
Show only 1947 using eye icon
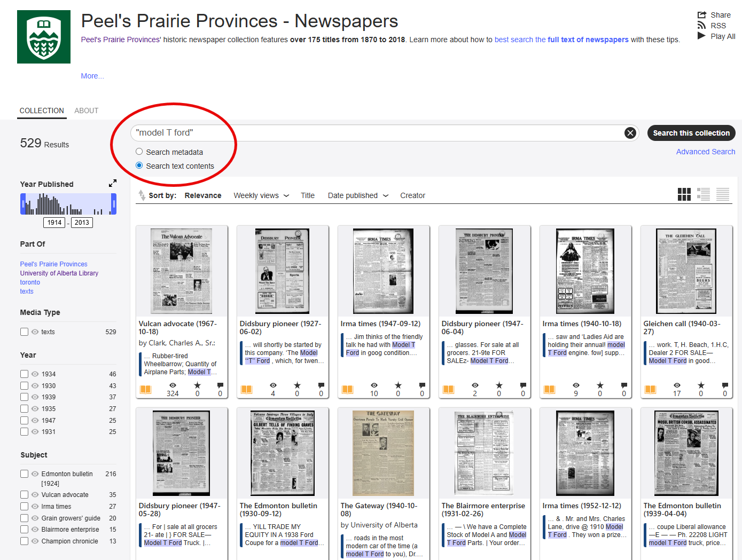(x=35, y=420)
